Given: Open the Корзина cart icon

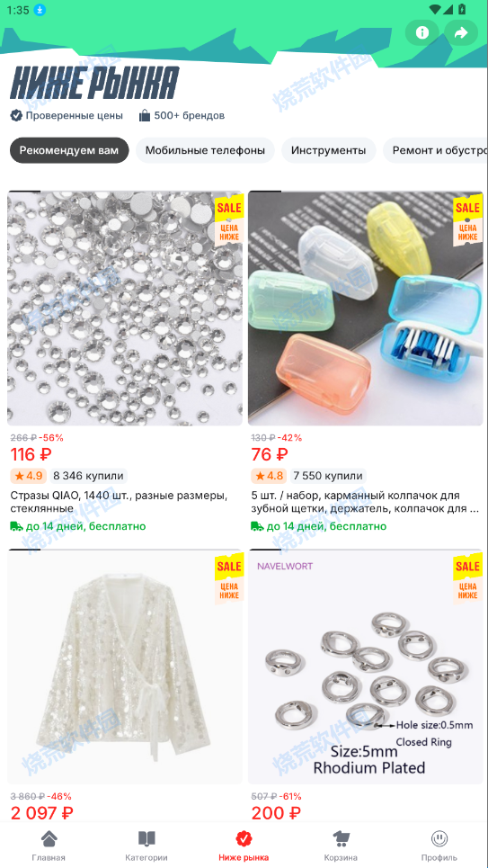Looking at the screenshot, I should point(341,838).
